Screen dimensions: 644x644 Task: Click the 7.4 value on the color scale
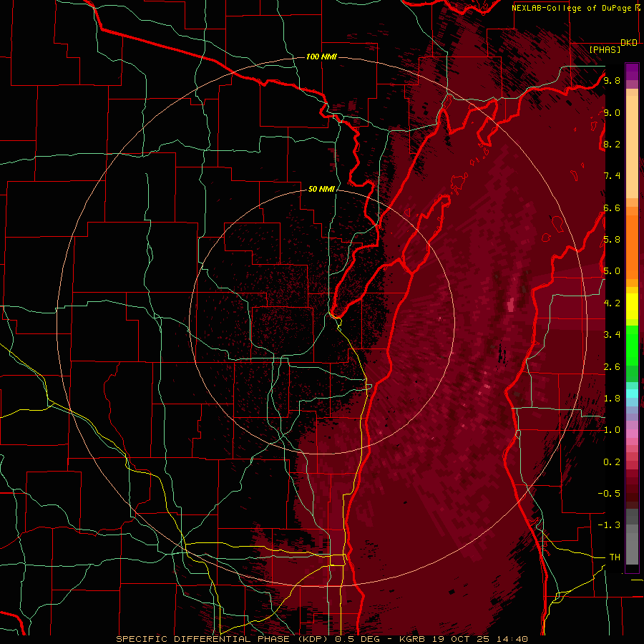tap(612, 176)
